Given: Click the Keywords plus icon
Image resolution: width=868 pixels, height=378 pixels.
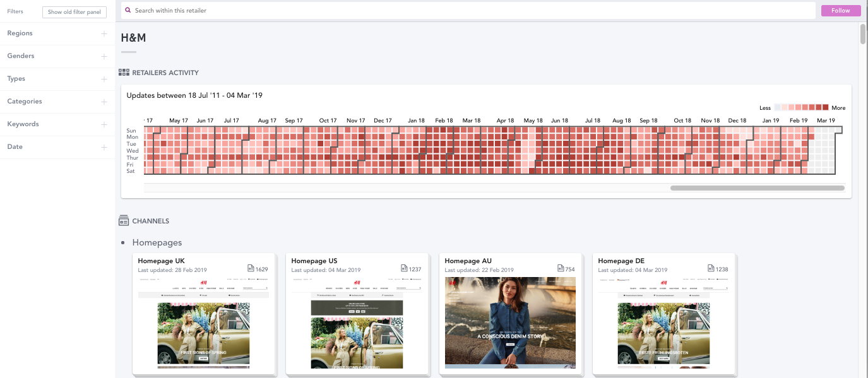Looking at the screenshot, I should point(104,124).
